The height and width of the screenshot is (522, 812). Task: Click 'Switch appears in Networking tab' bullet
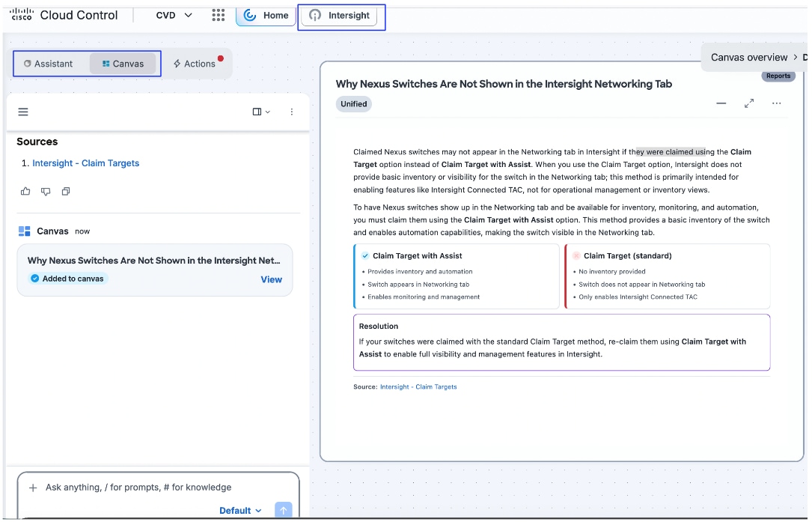(418, 285)
